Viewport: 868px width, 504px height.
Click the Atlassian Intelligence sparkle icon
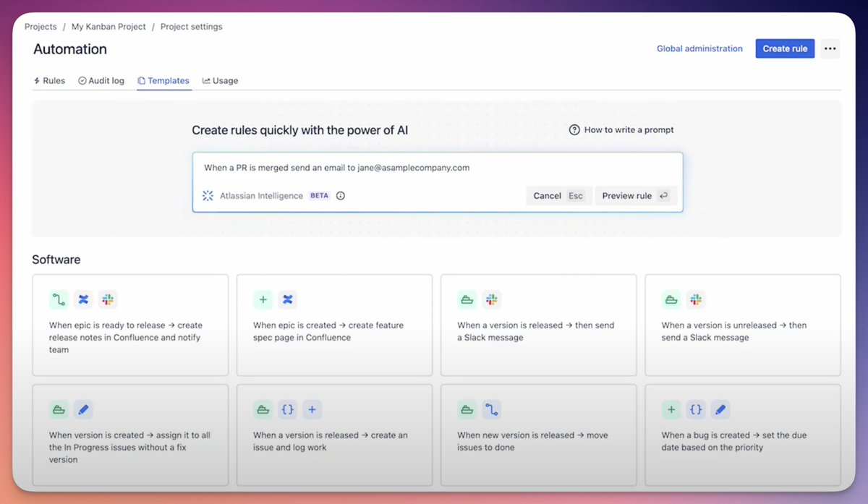(208, 196)
